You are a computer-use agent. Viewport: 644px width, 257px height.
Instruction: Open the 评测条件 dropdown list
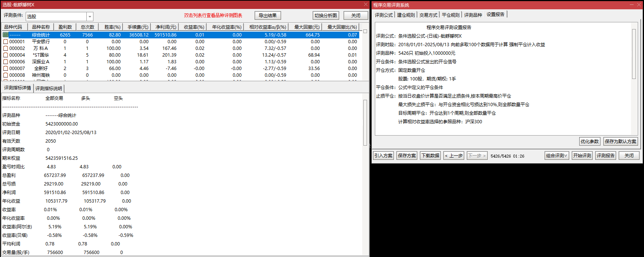[x=89, y=17]
